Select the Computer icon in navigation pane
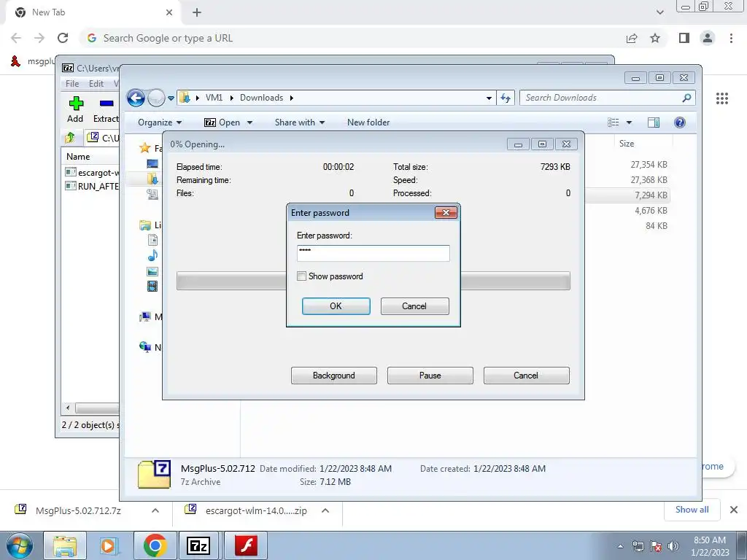 coord(145,316)
